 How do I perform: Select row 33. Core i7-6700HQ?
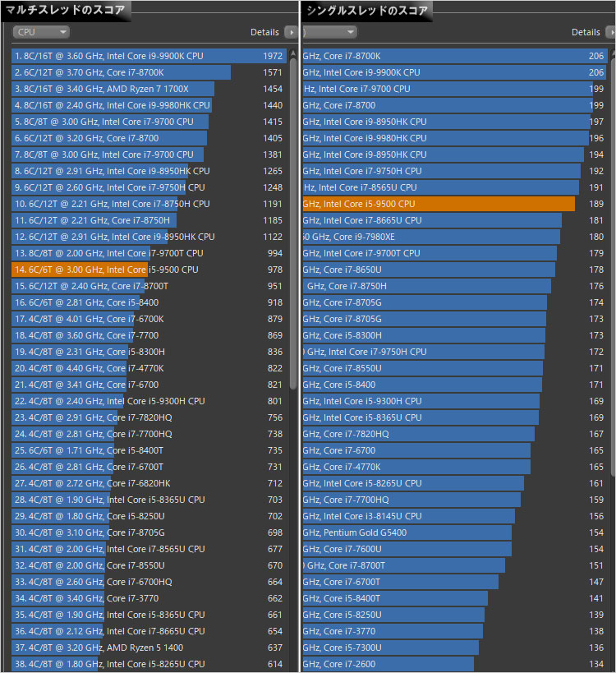click(149, 582)
